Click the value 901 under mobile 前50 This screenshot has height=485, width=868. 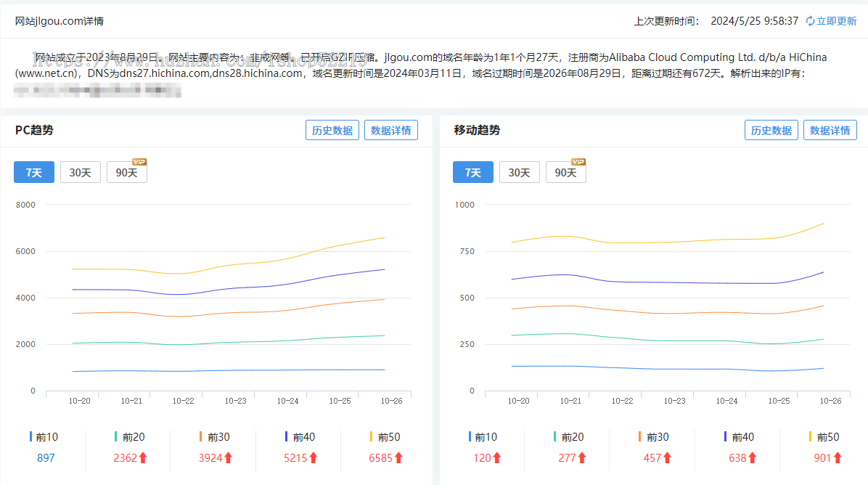[823, 458]
